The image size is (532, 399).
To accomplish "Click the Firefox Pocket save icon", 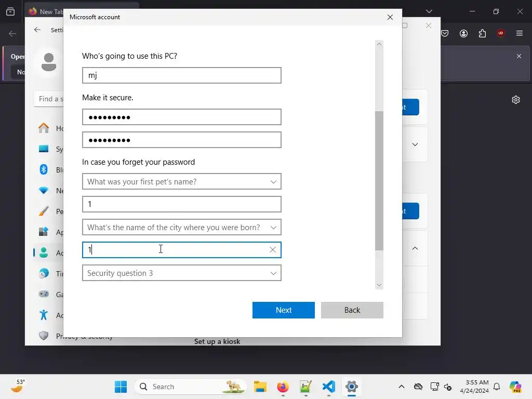I will click(x=445, y=33).
